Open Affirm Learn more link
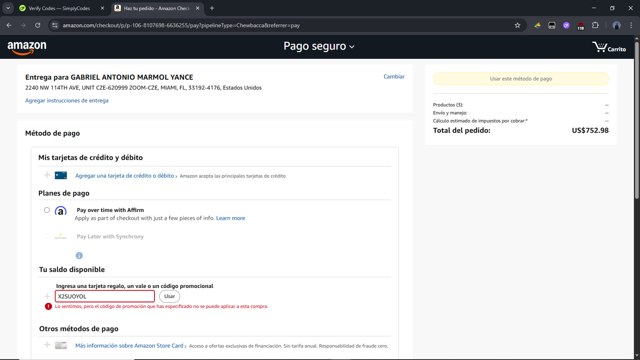The height and width of the screenshot is (360, 640). click(x=231, y=218)
